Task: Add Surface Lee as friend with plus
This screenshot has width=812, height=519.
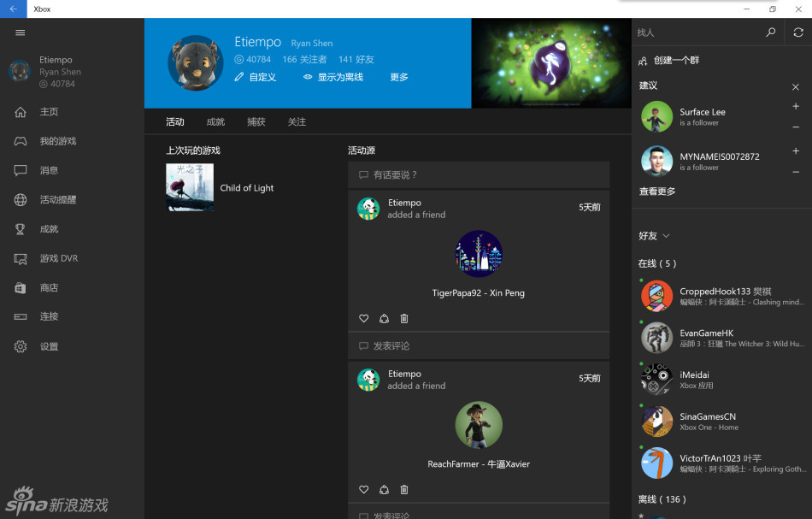Action: [x=796, y=107]
